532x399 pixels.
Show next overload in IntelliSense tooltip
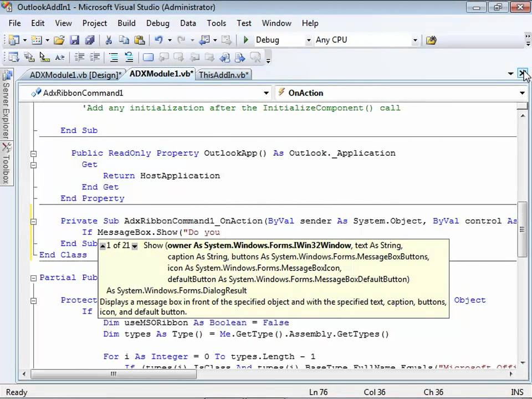coord(135,246)
